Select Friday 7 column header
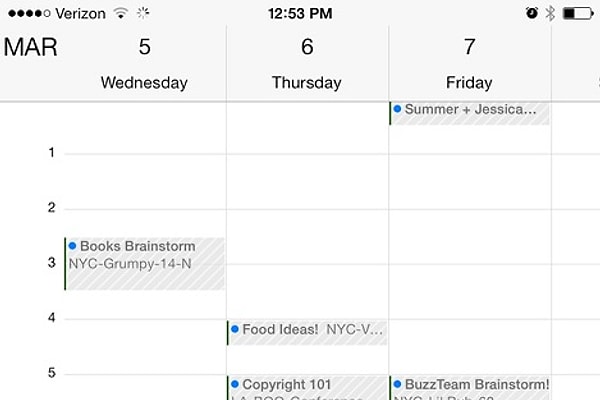This screenshot has height=400, width=600. [x=470, y=64]
